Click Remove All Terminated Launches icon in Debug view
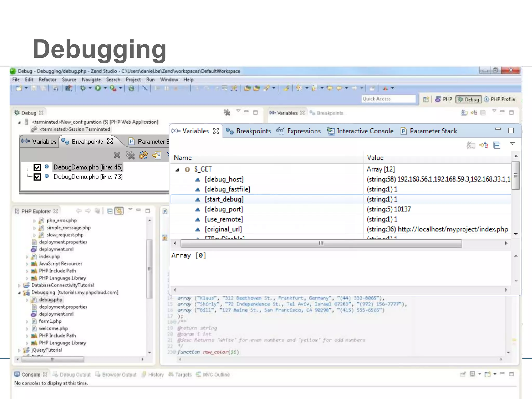 click(x=227, y=112)
